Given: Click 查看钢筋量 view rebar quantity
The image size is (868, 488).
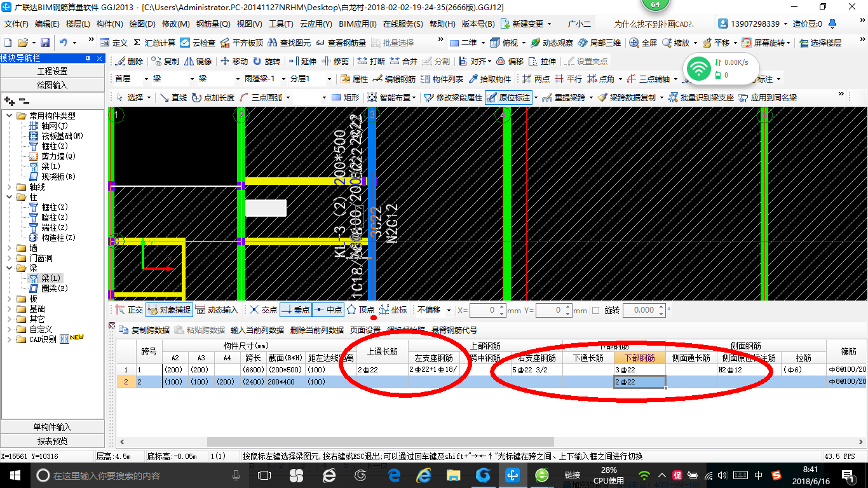Looking at the screenshot, I should coord(341,43).
